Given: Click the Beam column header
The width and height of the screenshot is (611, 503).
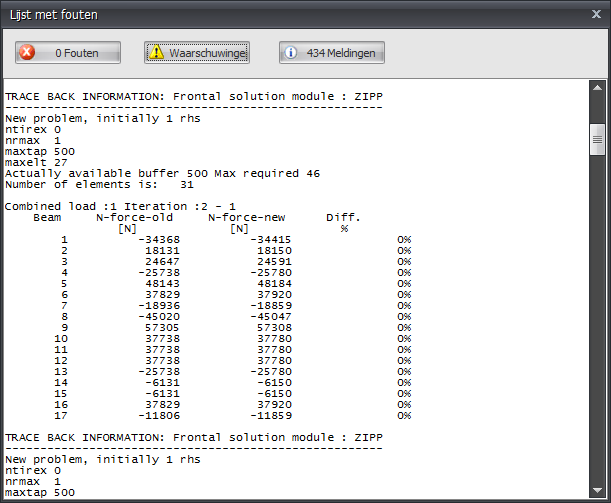Looking at the screenshot, I should [x=47, y=217].
